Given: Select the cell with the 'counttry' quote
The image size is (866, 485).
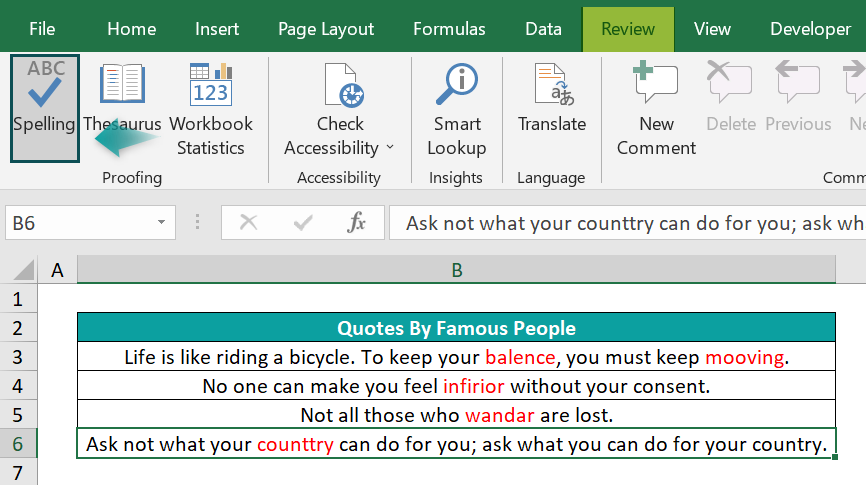Looking at the screenshot, I should point(456,444).
